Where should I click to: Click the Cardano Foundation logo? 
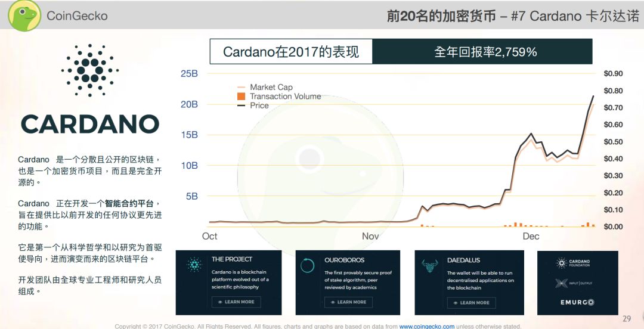(573, 263)
